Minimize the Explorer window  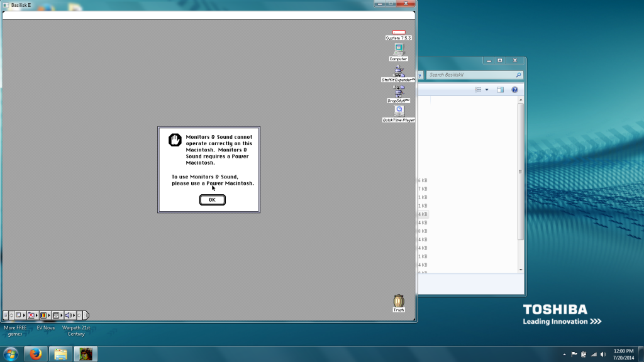click(489, 60)
